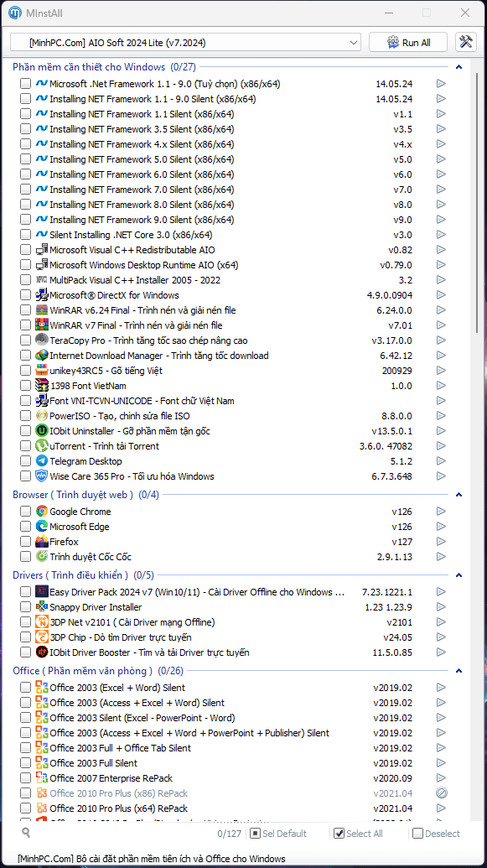
Task: Click the Telegram Desktop app icon
Action: tap(42, 461)
